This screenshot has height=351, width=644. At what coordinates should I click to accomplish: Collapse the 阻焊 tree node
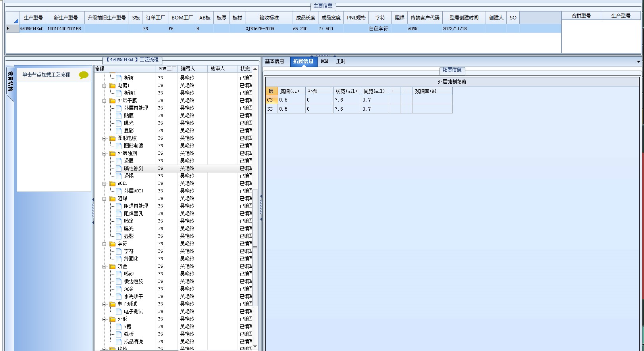pyautogui.click(x=105, y=199)
